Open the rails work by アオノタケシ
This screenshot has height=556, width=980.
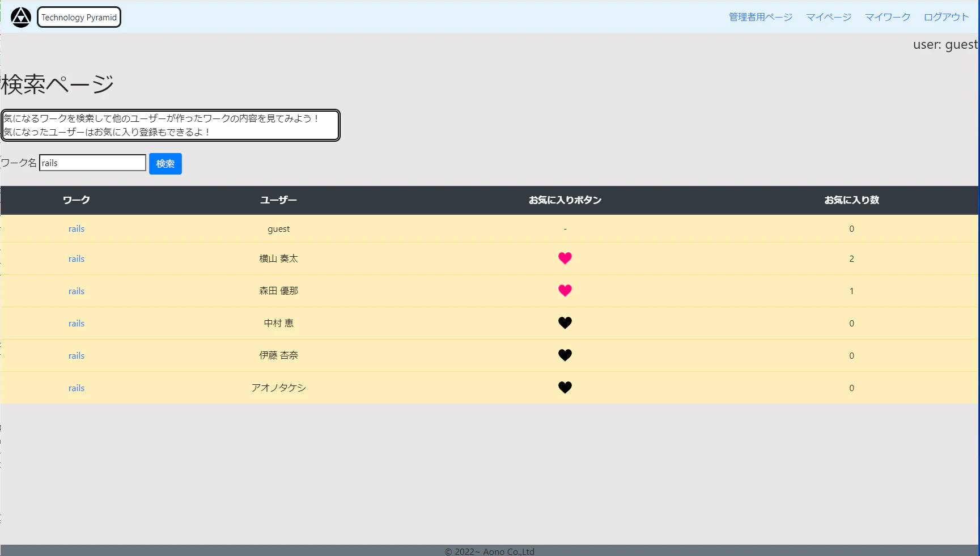click(77, 388)
